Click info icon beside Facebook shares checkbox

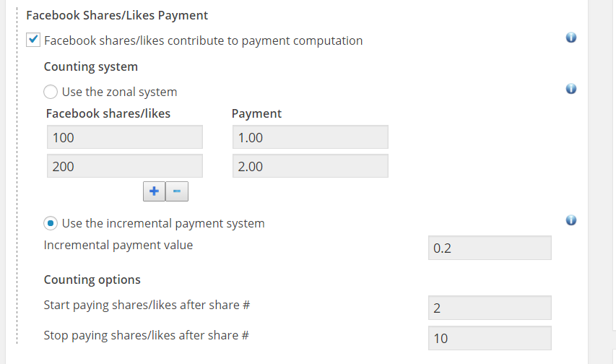click(x=571, y=38)
